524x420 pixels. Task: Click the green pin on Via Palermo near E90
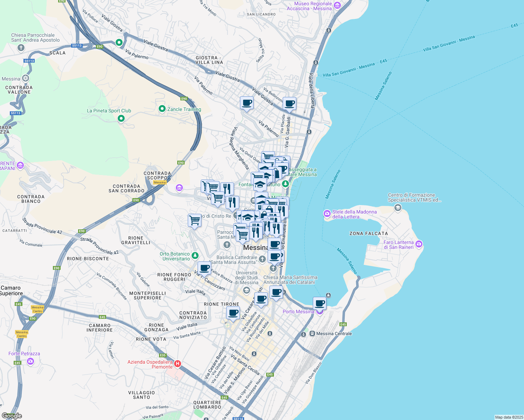pos(119,42)
